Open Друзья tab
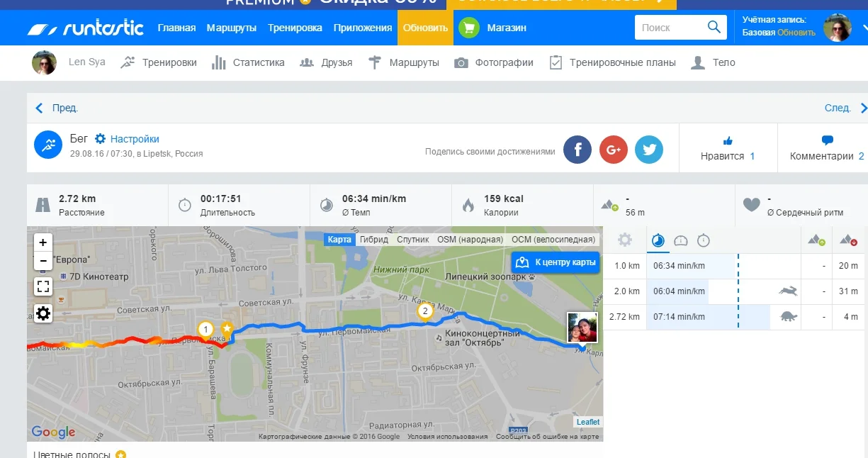The height and width of the screenshot is (458, 868). (326, 62)
